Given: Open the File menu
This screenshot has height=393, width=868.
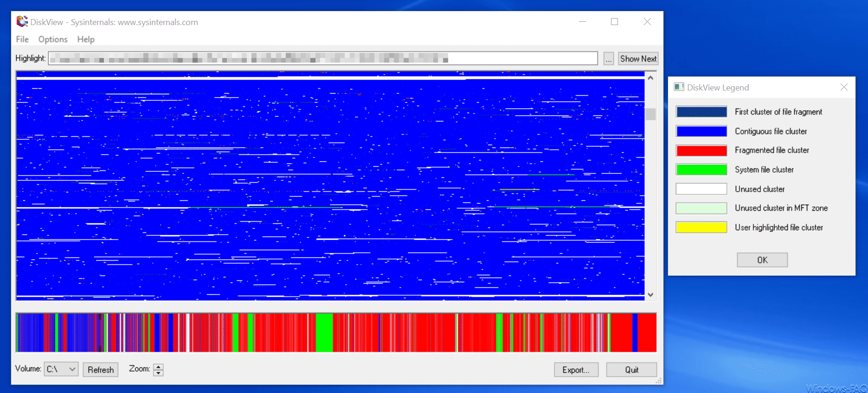Looking at the screenshot, I should pos(22,39).
